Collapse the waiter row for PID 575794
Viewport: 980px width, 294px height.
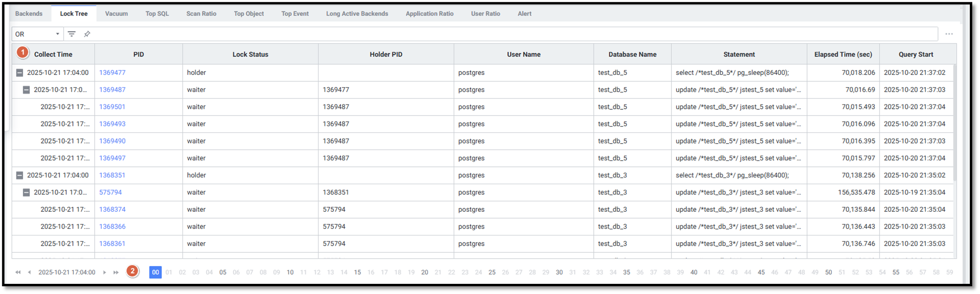click(x=27, y=192)
